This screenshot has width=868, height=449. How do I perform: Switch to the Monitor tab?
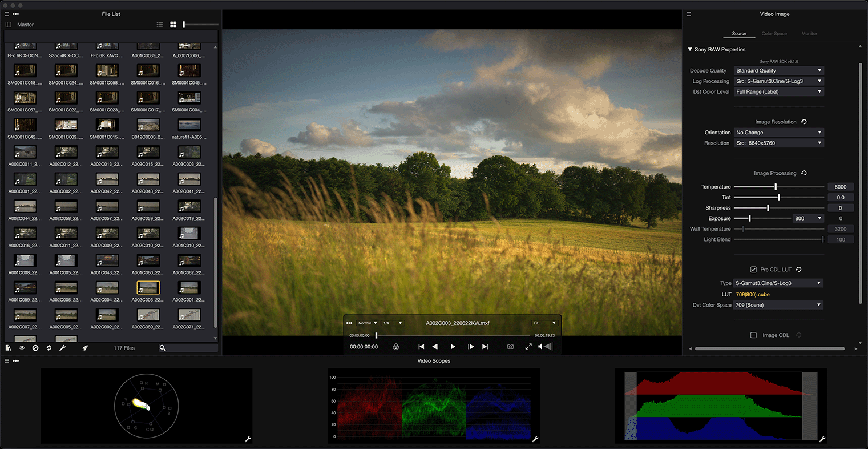809,34
